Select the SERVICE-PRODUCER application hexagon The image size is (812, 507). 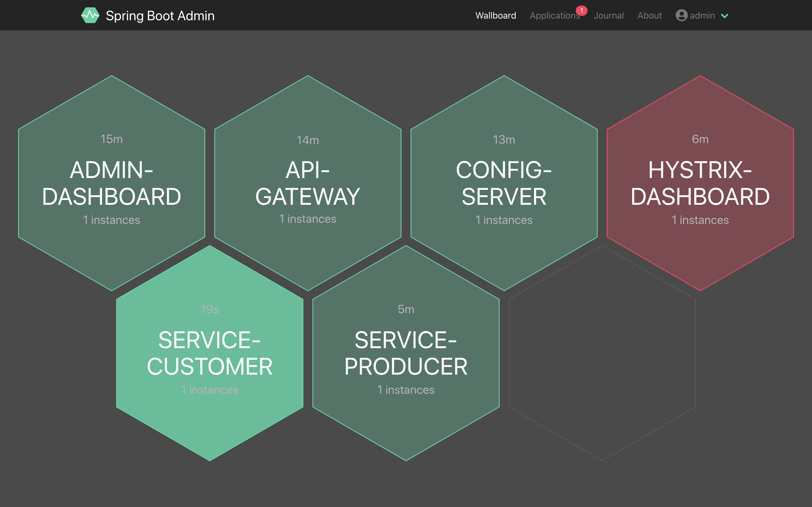coord(406,353)
